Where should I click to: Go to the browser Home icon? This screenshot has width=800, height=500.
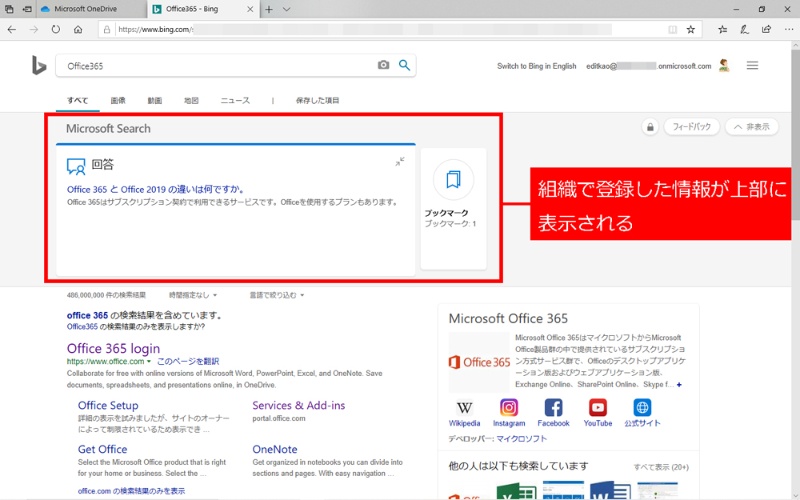point(78,30)
